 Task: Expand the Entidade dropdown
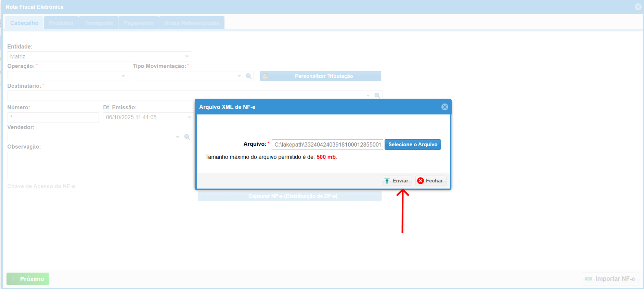[187, 56]
